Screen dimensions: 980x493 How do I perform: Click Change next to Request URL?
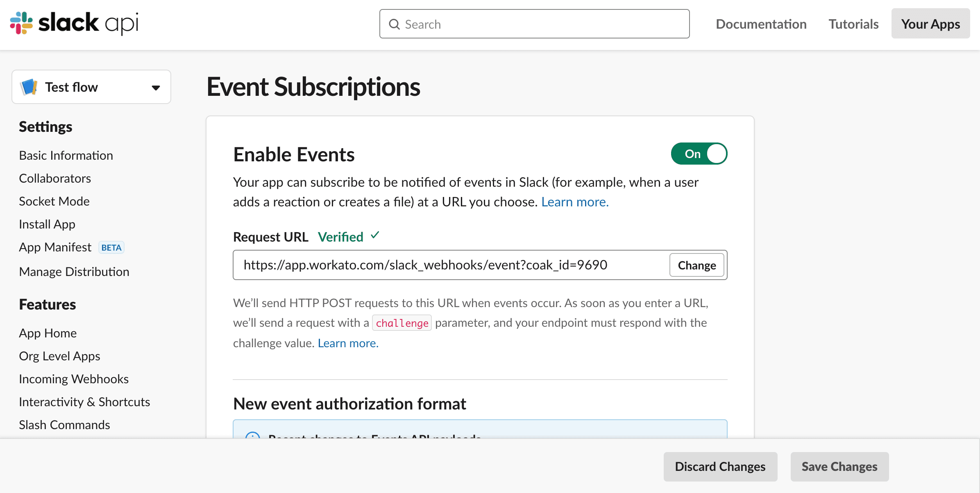click(x=696, y=265)
